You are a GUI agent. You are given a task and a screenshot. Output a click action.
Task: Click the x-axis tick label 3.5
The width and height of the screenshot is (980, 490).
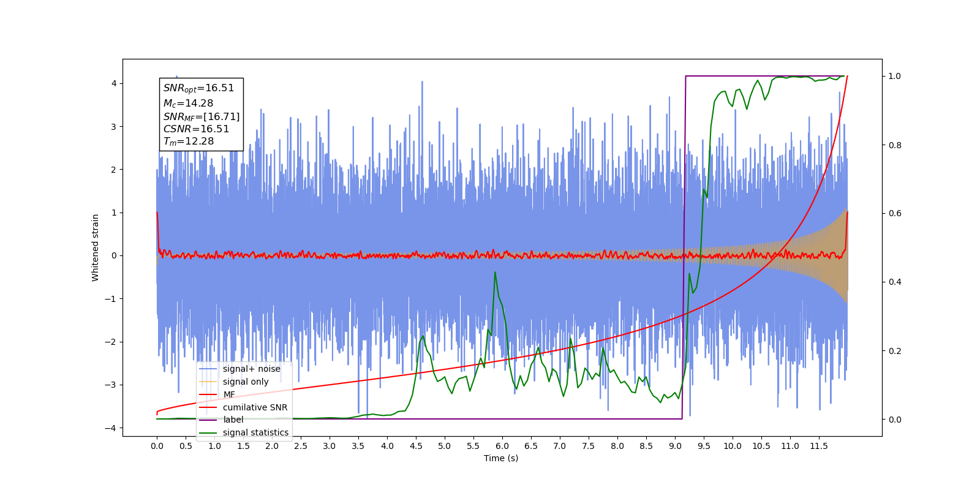point(358,446)
